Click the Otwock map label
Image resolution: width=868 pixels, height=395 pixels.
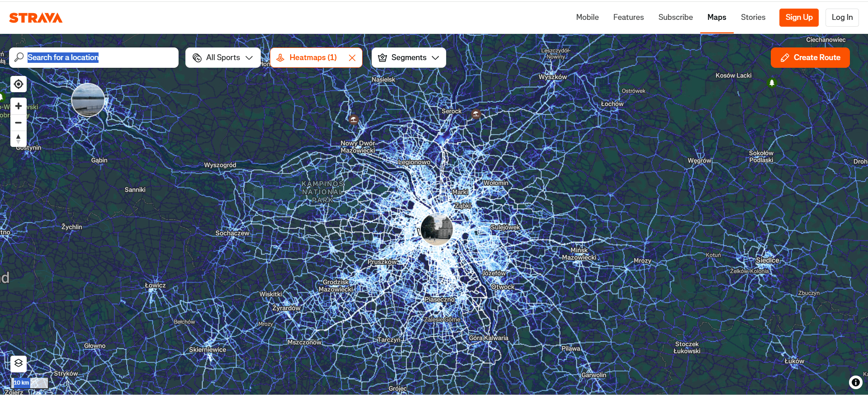(x=503, y=287)
